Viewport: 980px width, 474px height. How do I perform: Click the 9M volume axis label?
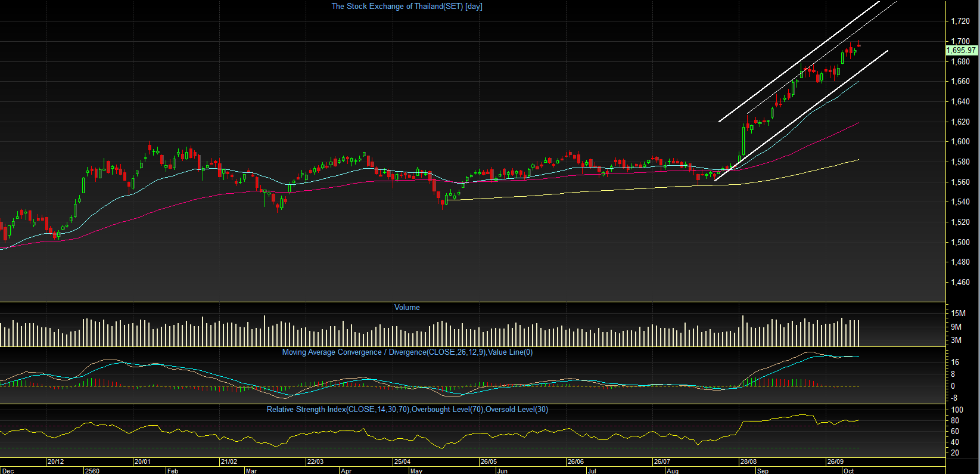click(x=956, y=327)
